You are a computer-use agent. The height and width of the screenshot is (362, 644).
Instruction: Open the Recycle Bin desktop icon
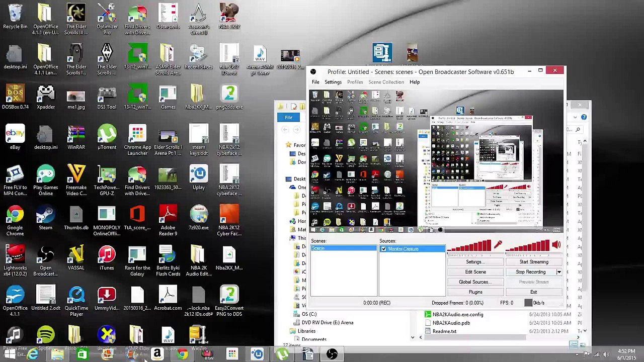tap(15, 17)
